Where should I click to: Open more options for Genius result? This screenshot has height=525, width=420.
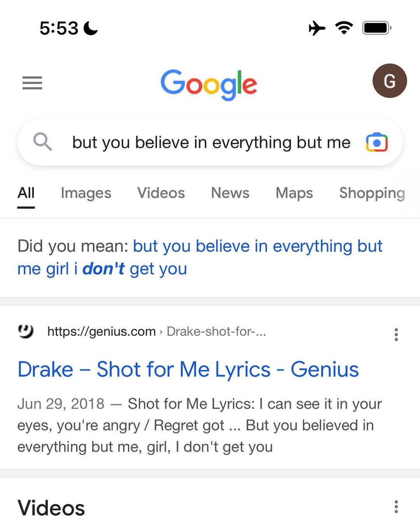396,334
